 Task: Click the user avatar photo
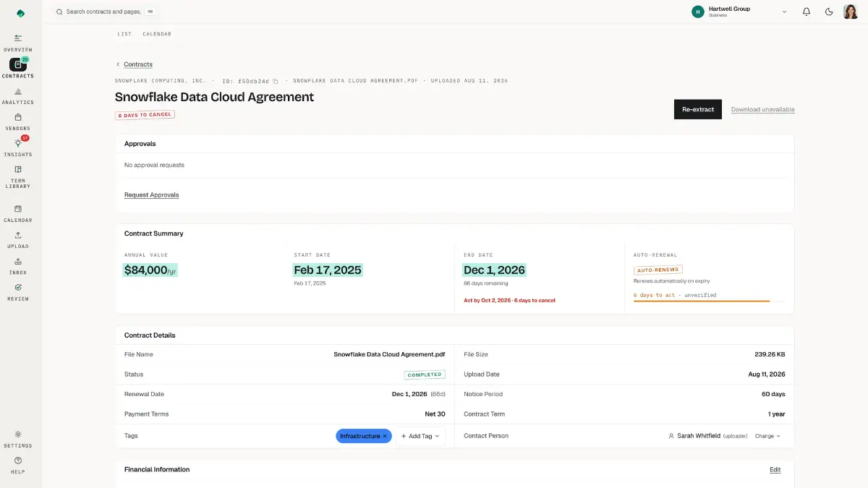coord(851,12)
